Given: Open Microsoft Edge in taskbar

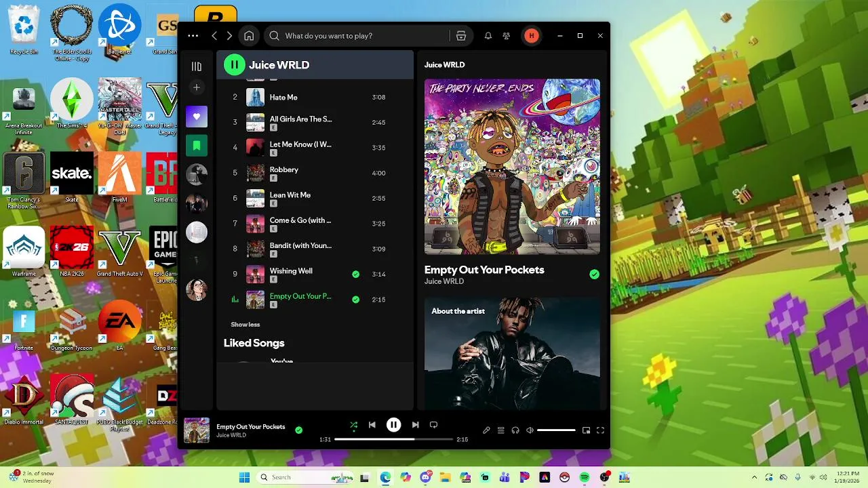Looking at the screenshot, I should pos(385,477).
